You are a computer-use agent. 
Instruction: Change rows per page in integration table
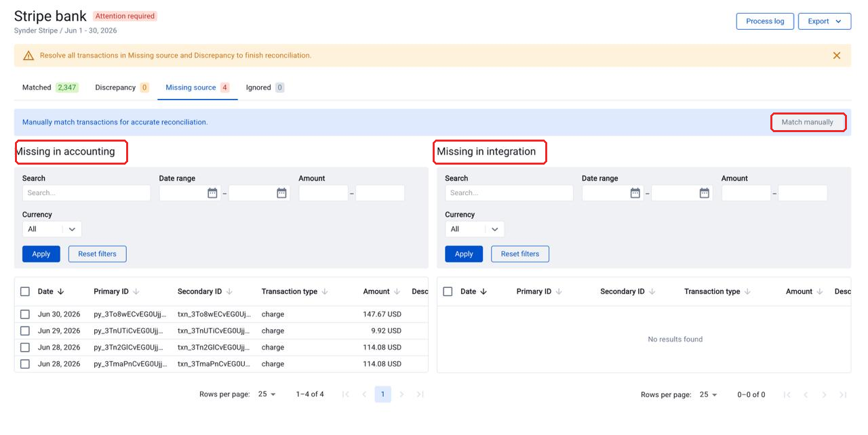pyautogui.click(x=709, y=394)
